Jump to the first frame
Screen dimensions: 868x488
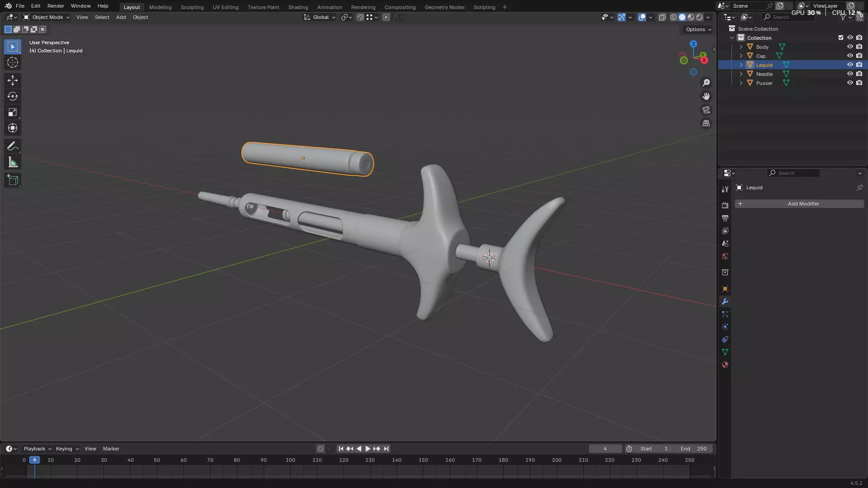pyautogui.click(x=341, y=449)
